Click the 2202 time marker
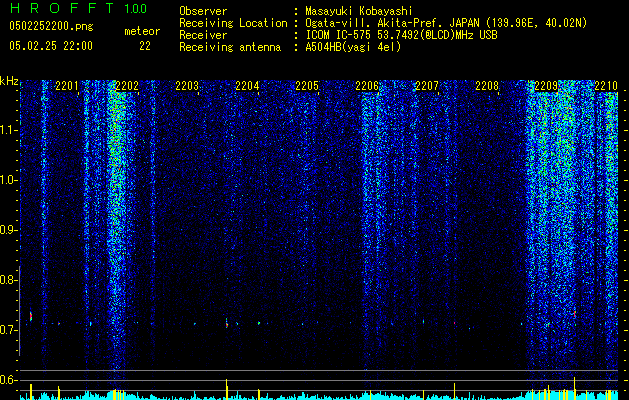Viewport: 629px width, 400px height. pos(127,86)
